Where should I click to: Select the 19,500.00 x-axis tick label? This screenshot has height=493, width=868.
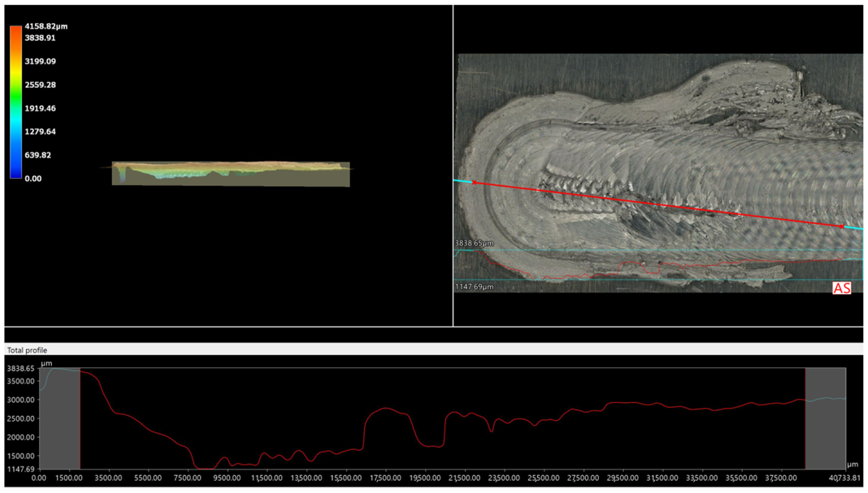[x=425, y=478]
